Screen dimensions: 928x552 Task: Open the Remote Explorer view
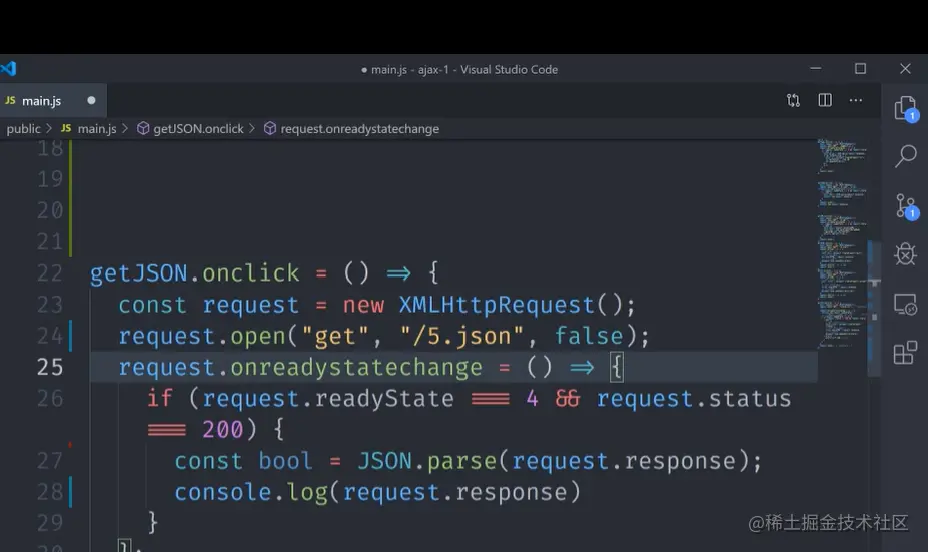[x=906, y=305]
